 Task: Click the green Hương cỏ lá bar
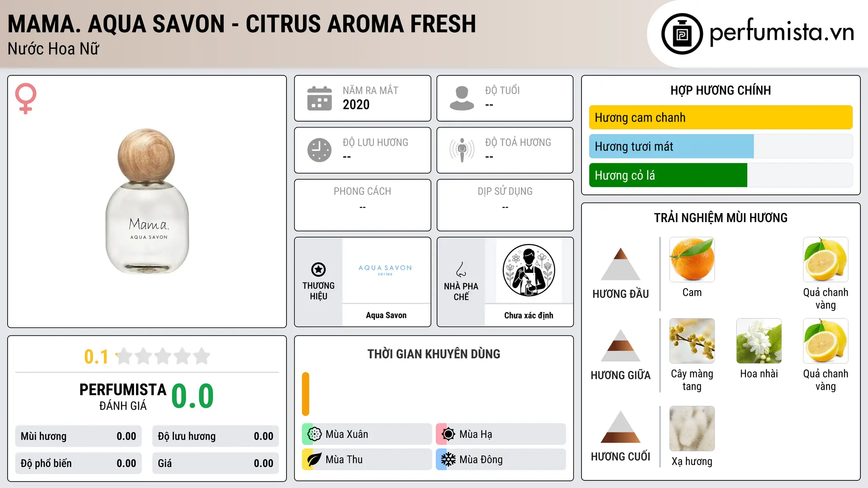pos(668,175)
